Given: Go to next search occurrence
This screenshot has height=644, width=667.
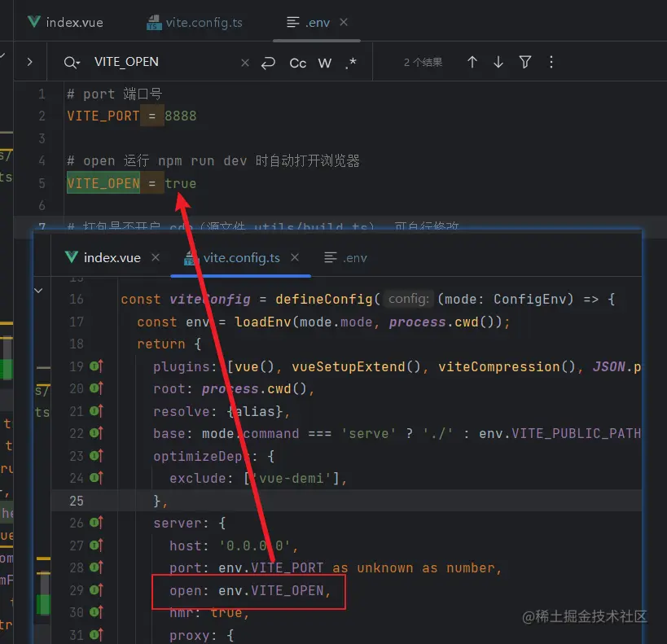Looking at the screenshot, I should pyautogui.click(x=498, y=62).
